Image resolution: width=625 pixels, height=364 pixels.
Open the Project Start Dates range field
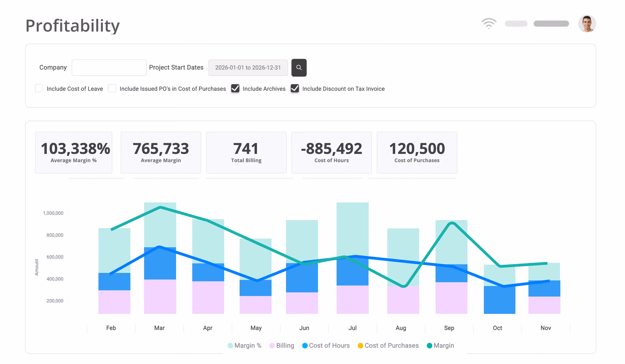click(x=248, y=68)
